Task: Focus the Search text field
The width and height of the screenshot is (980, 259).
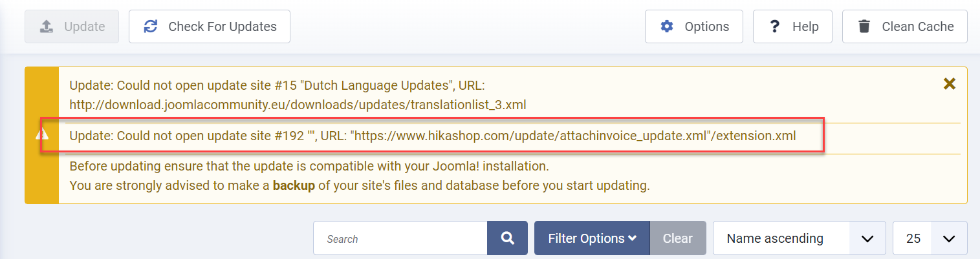Action: tap(400, 238)
